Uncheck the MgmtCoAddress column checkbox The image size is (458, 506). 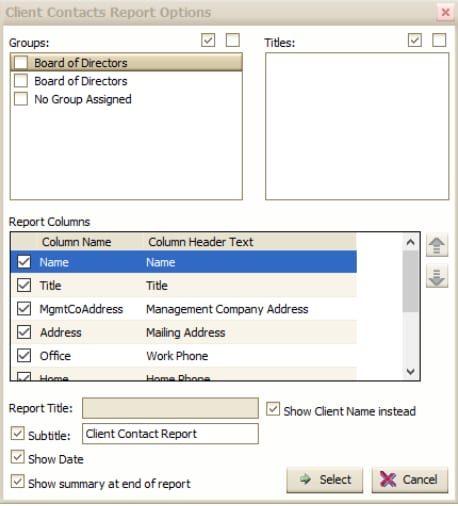pyautogui.click(x=24, y=309)
